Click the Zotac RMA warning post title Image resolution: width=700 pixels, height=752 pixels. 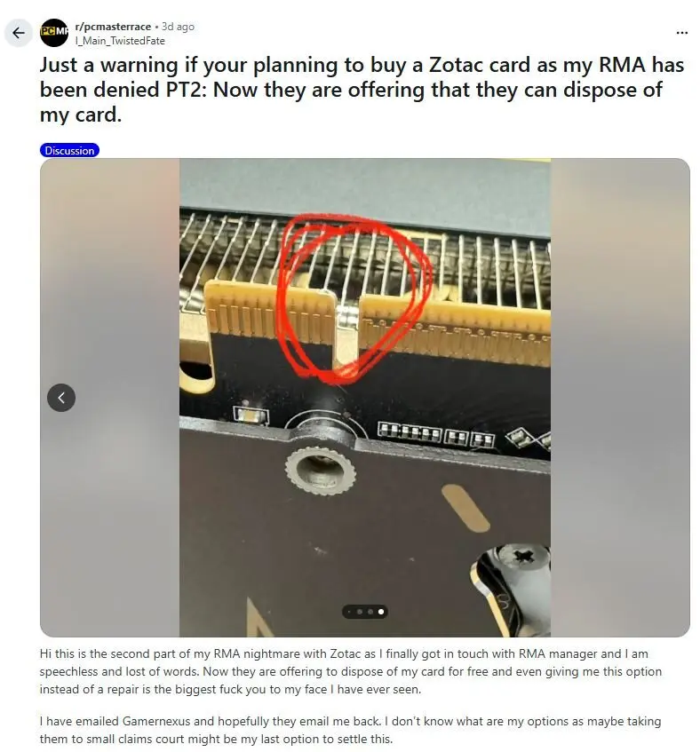point(362,90)
